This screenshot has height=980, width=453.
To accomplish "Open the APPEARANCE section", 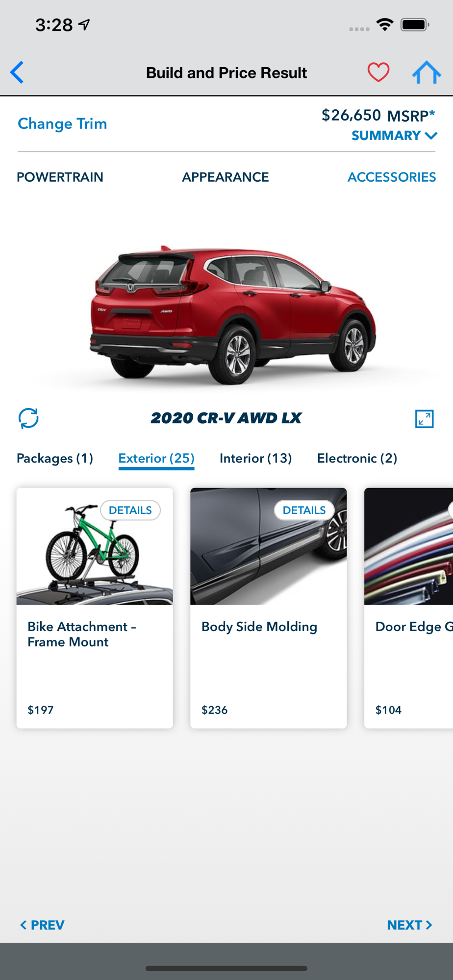I will pyautogui.click(x=226, y=177).
